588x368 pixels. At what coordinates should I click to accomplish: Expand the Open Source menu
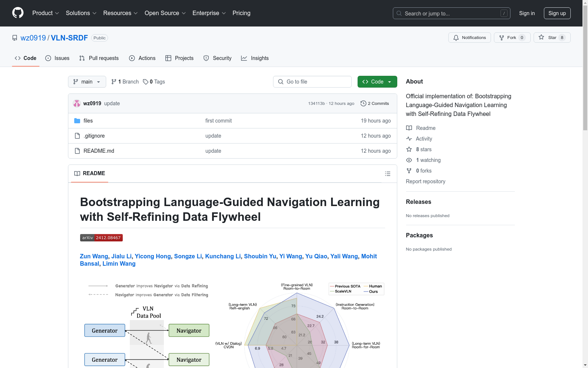165,13
